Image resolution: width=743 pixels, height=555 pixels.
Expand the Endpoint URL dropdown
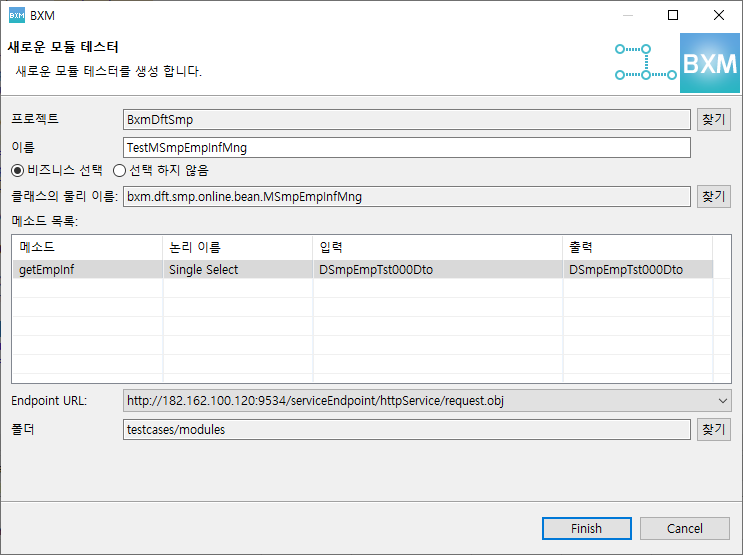(723, 401)
